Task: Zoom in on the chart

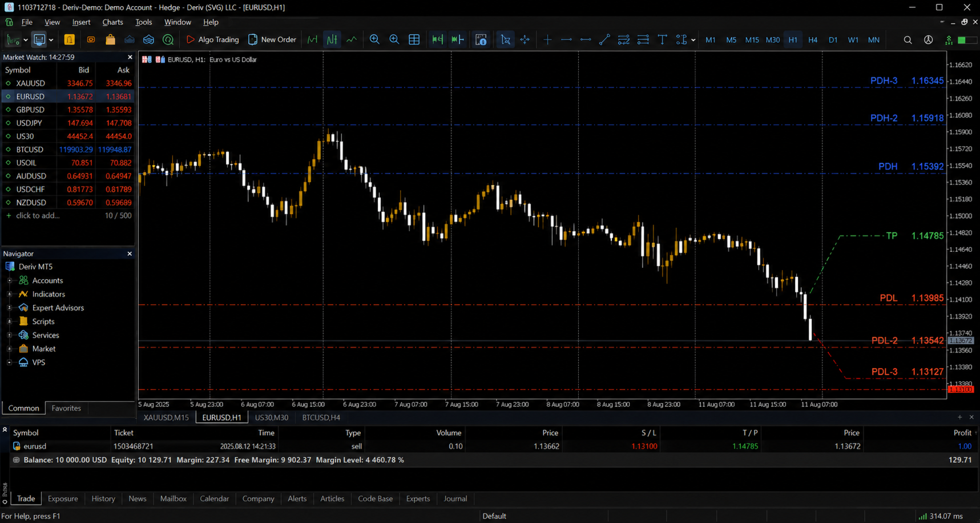Action: click(374, 40)
